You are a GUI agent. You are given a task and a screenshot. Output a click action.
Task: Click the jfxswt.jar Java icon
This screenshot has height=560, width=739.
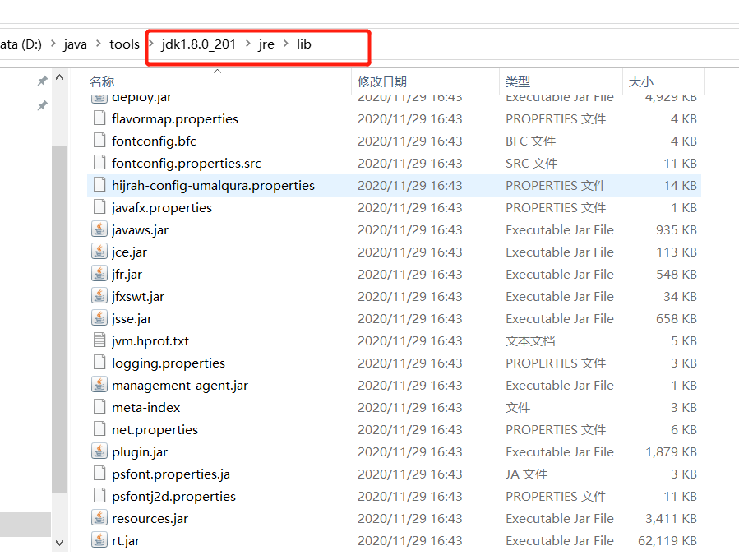[99, 295]
